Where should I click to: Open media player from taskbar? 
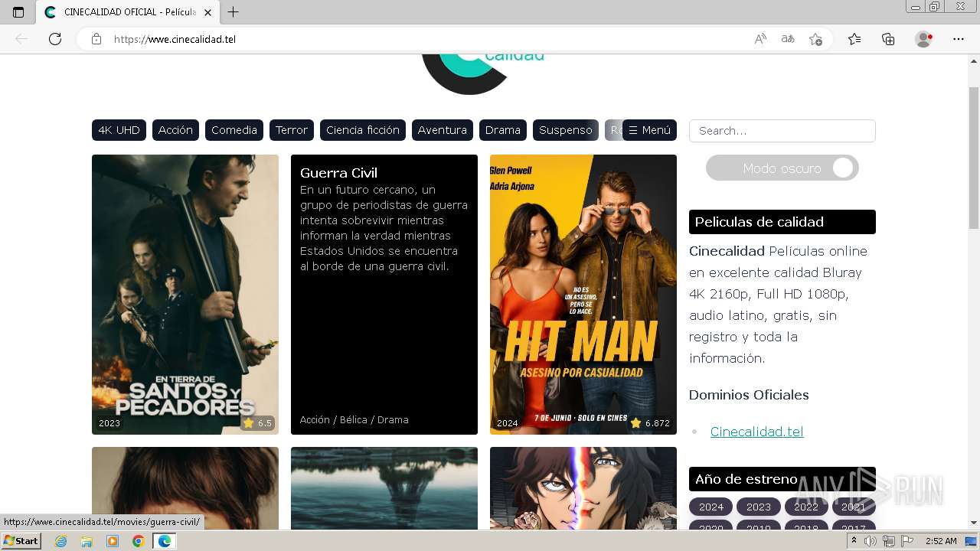[113, 541]
